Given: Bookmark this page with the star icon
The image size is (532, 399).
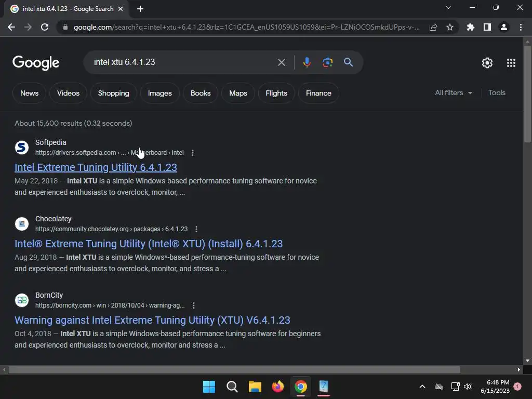Looking at the screenshot, I should (x=450, y=27).
